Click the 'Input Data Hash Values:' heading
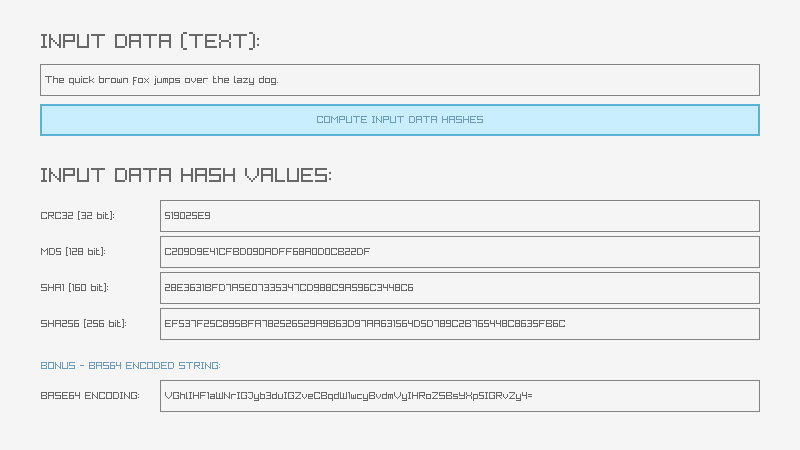This screenshot has width=800, height=450. (186, 175)
